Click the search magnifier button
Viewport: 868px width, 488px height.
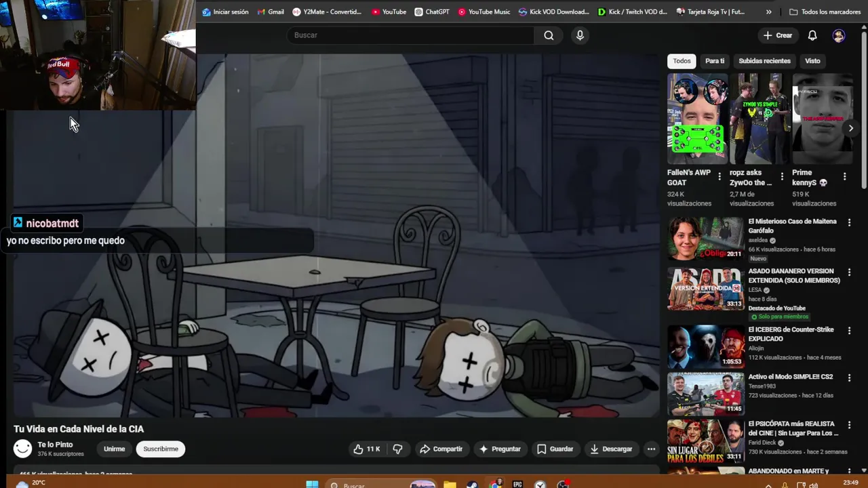coord(549,35)
